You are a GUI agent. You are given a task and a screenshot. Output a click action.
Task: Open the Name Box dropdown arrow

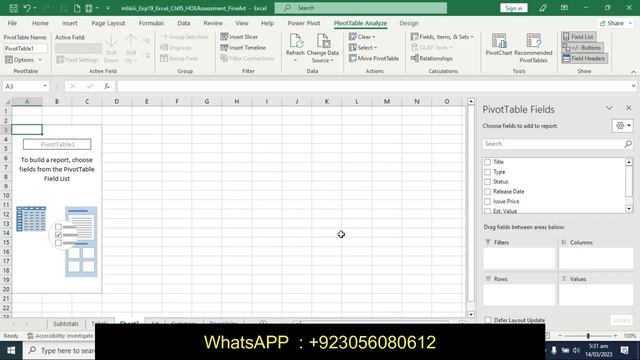tap(45, 86)
